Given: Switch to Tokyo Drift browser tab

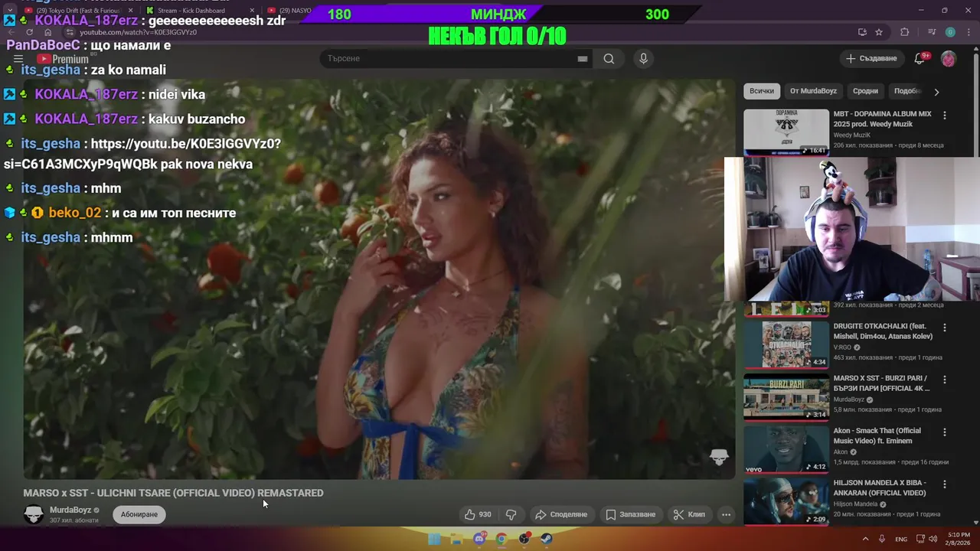Looking at the screenshot, I should (77, 11).
